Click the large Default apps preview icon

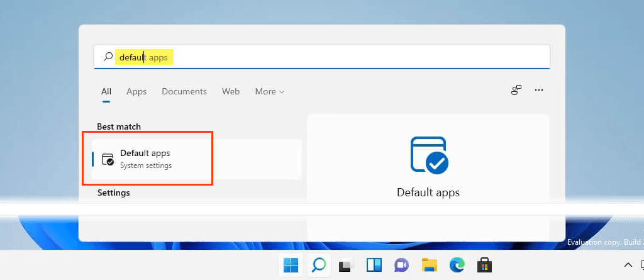[x=429, y=155]
